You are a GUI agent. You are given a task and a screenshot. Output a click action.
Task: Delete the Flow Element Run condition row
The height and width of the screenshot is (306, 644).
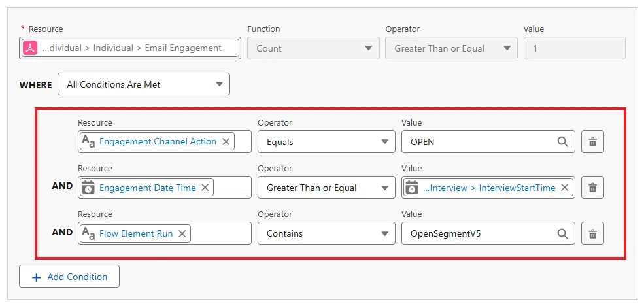pos(592,233)
